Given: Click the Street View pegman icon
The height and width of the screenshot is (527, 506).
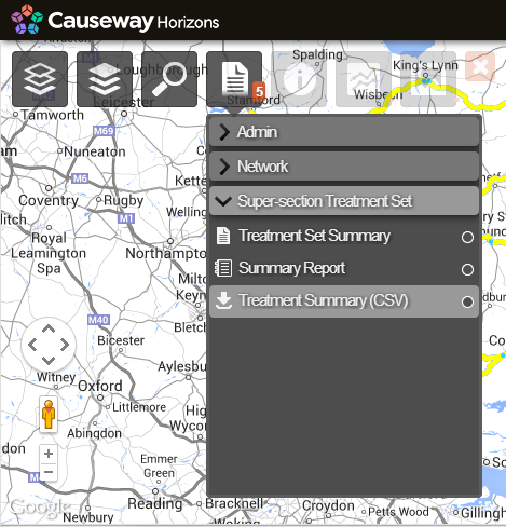Looking at the screenshot, I should point(49,414).
